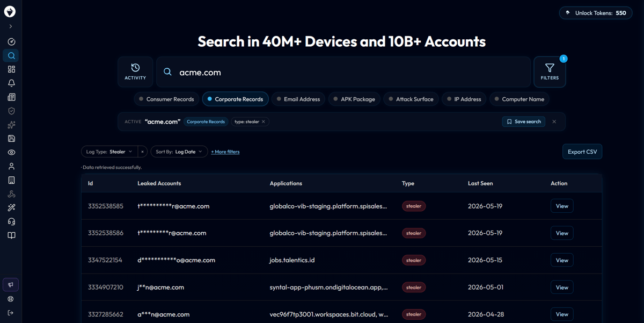644x323 pixels.
Task: Open the Sort By Log Date dropdown
Action: click(x=179, y=152)
